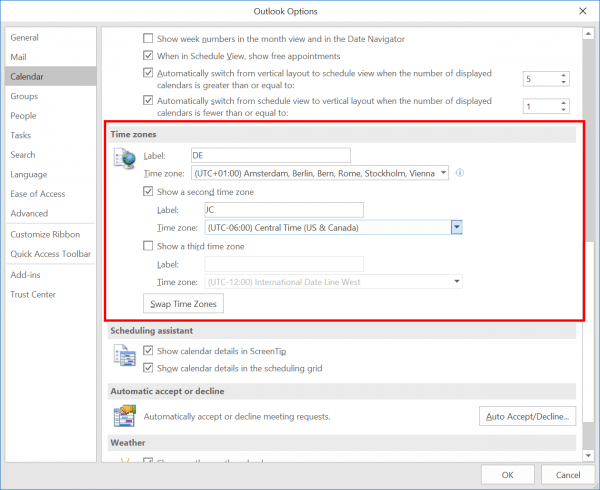The height and width of the screenshot is (490, 600).
Task: Open the General options category
Action: [51, 37]
